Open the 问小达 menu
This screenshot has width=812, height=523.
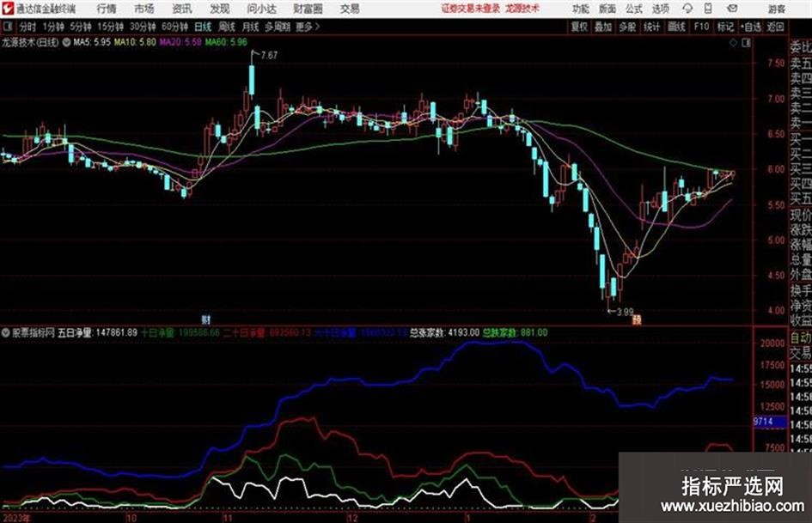261,9
